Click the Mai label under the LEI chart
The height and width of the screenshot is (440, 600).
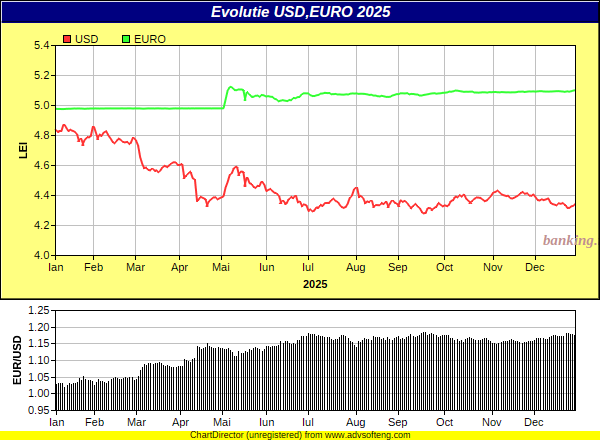tap(221, 267)
